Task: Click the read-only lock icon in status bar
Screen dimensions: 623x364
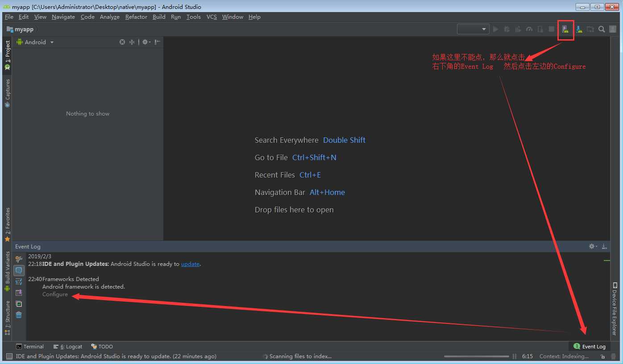Action: tap(602, 356)
